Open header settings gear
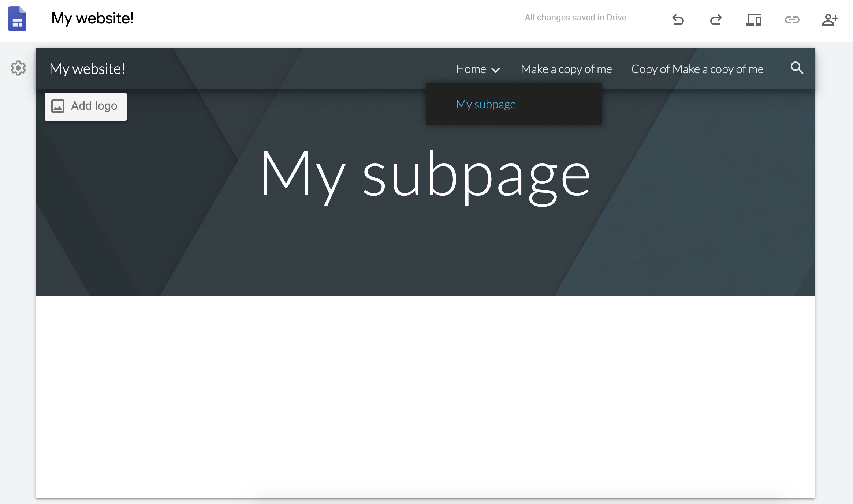The image size is (853, 504). click(x=18, y=68)
